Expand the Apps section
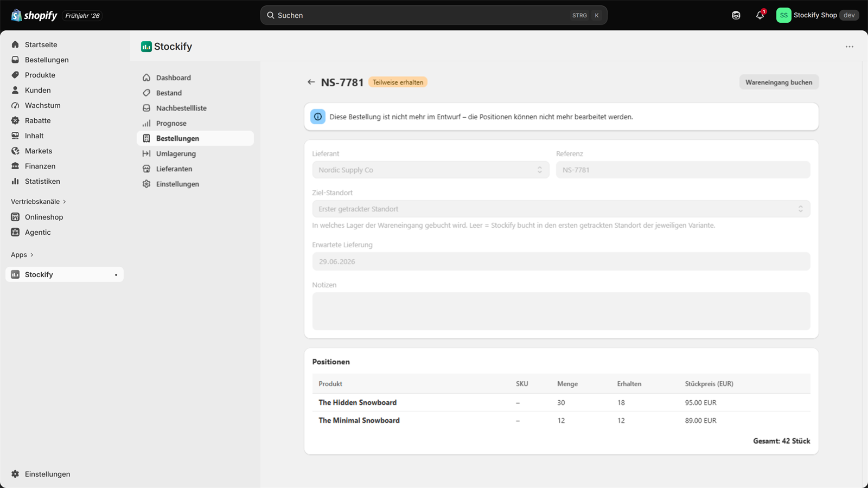This screenshot has height=488, width=868. click(22, 255)
